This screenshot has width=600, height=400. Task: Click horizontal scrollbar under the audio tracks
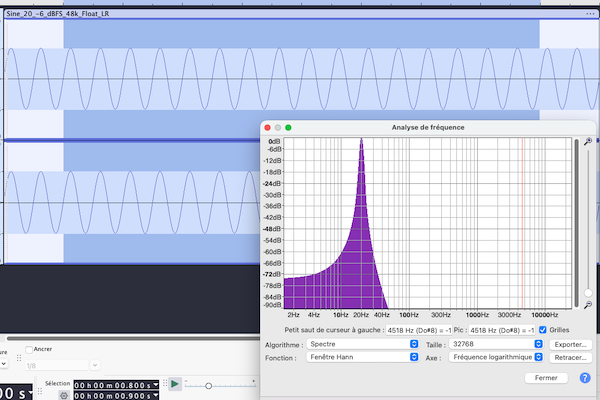pos(133,338)
